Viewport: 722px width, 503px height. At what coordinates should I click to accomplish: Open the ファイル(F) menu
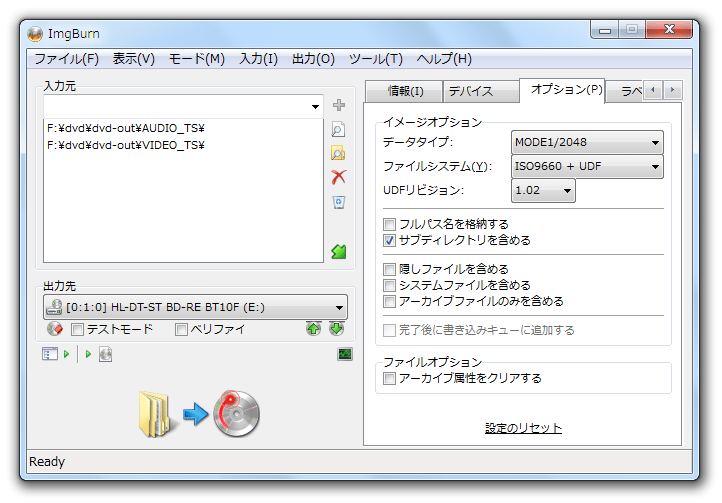[x=67, y=59]
